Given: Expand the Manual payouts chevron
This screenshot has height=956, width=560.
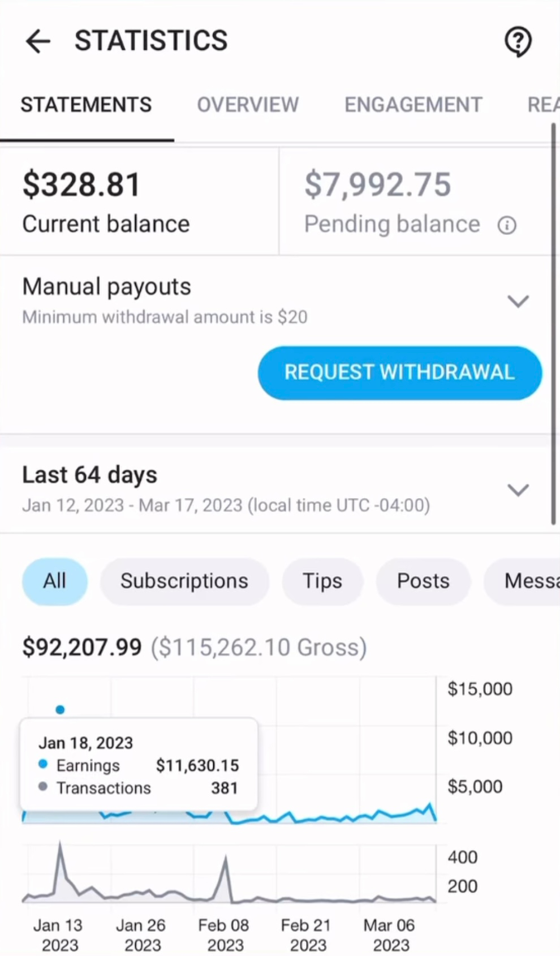Looking at the screenshot, I should coord(518,301).
